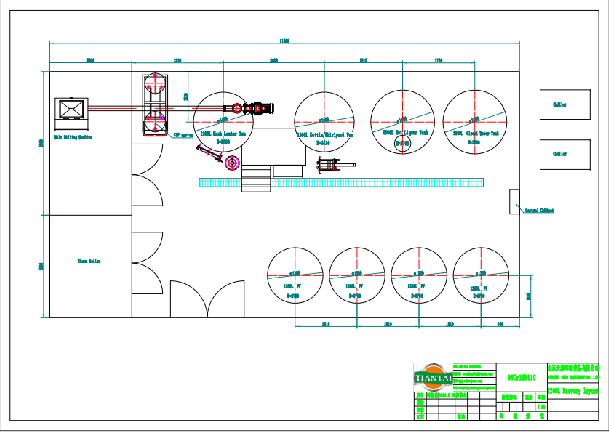Select the Control Cabinet rectangle on the wall
Image resolution: width=609 pixels, height=432 pixels.
515,202
